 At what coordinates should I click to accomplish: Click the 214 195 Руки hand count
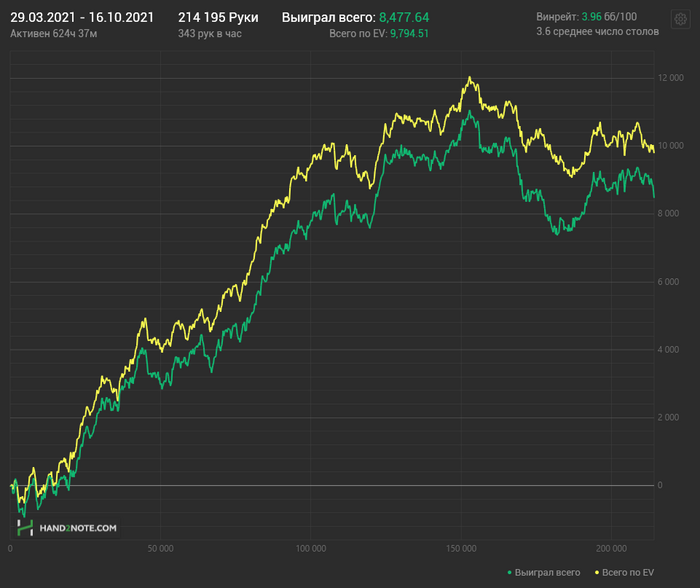tap(217, 18)
